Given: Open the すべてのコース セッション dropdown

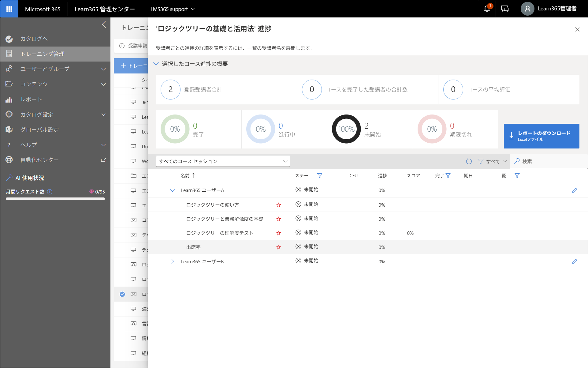Looking at the screenshot, I should click(223, 161).
